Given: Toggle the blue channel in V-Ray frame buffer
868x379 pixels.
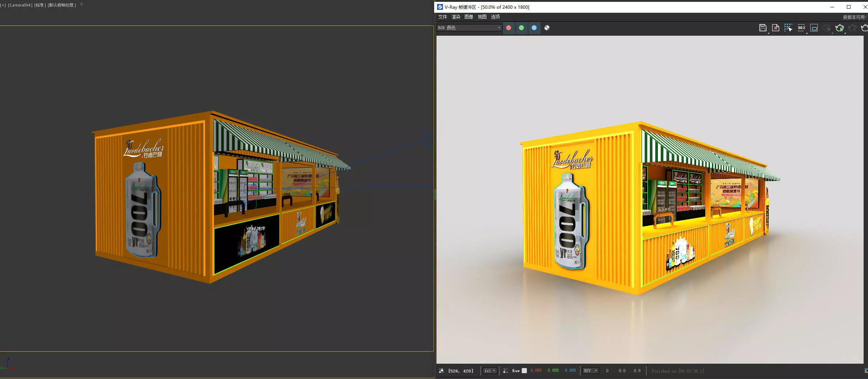Looking at the screenshot, I should point(534,28).
